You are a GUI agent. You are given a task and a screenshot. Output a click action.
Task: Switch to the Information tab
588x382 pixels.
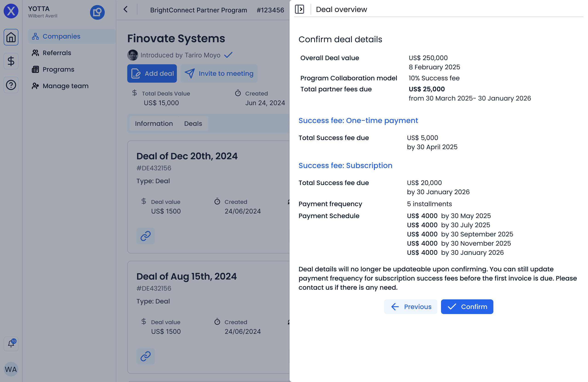154,124
